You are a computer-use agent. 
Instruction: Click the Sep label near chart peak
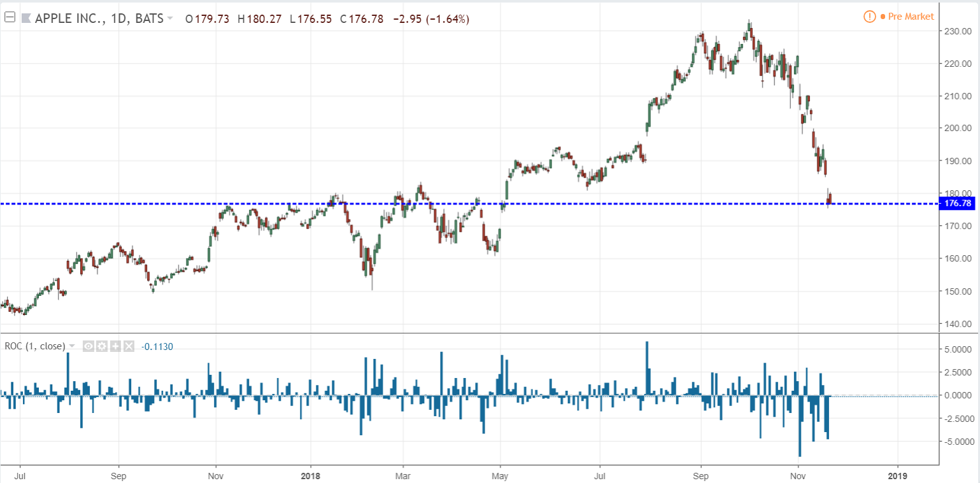701,474
